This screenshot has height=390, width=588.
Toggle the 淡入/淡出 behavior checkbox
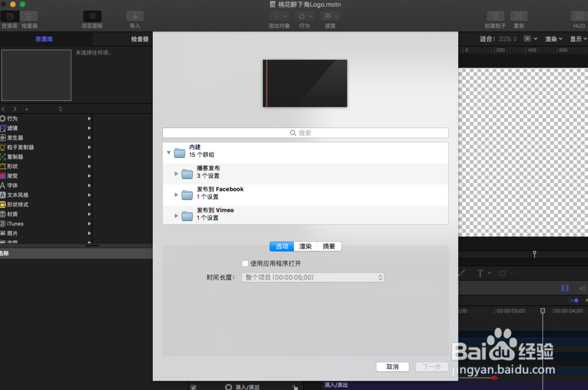193,387
